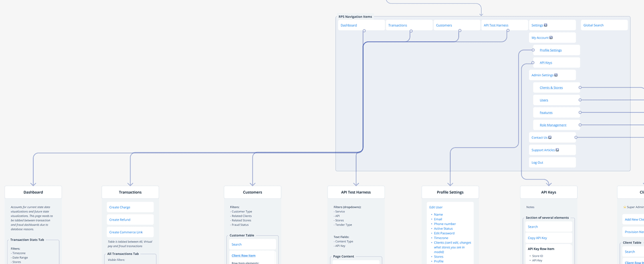
Task: Select the API Test Harness page header card
Action: [x=356, y=192]
